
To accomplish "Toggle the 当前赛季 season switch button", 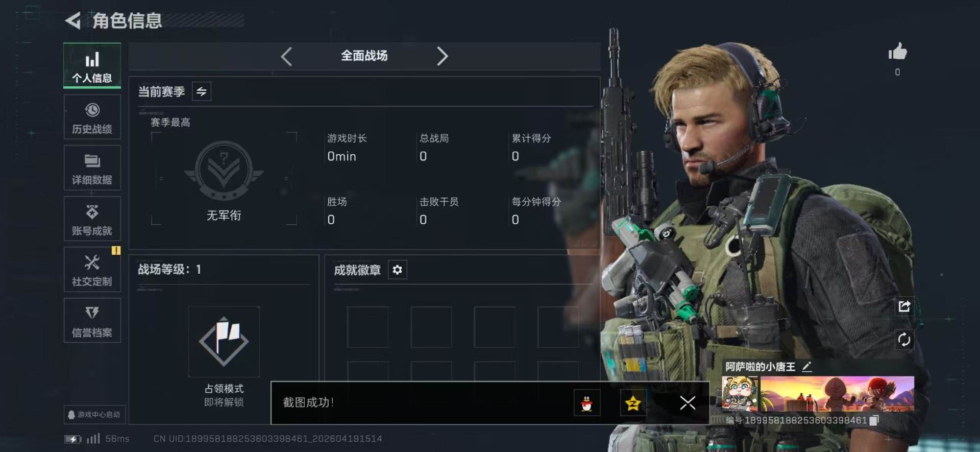I will tap(202, 91).
